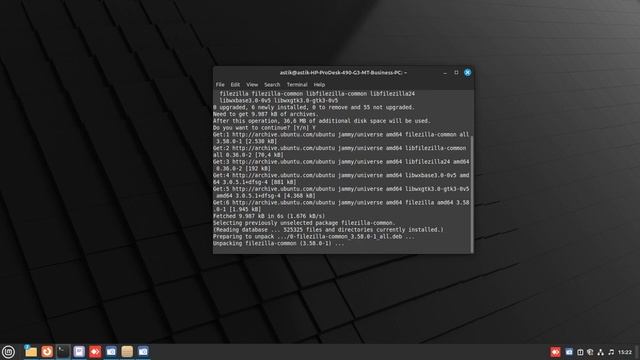Click the '0 upgraded, 6 newly installed' line

313,107
